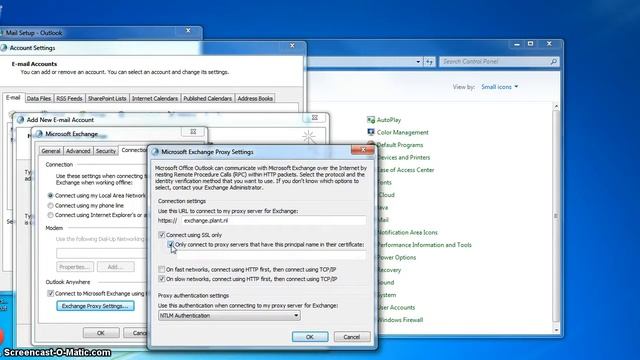Click the Microsoft Exchange dialog title icon
Screen dimensions: 640x360
pos(39,134)
